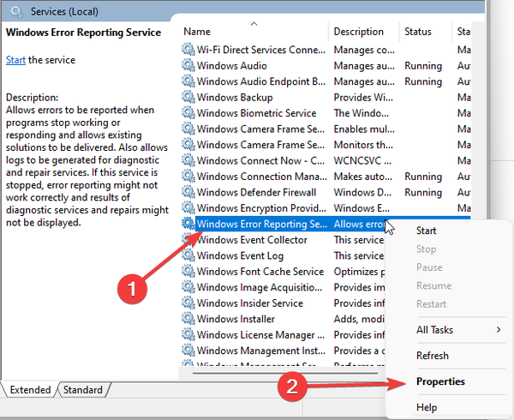Open Help from the context menu
The width and height of the screenshot is (514, 420).
tap(427, 406)
